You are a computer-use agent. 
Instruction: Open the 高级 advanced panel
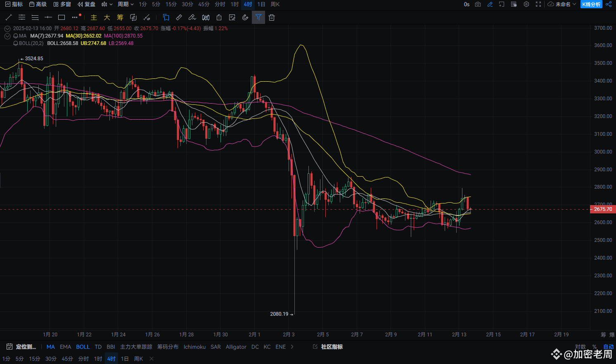(x=38, y=4)
